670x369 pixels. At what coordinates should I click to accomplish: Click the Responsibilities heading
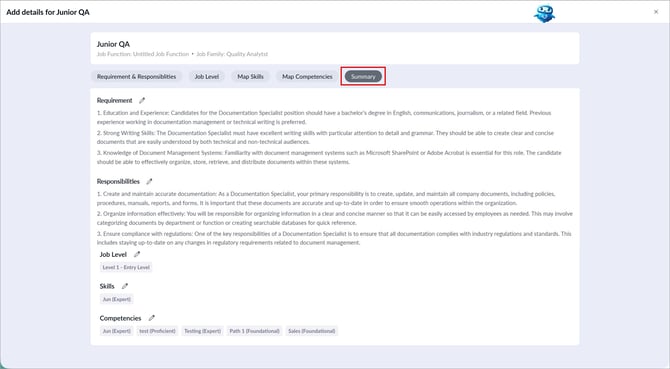pos(118,182)
